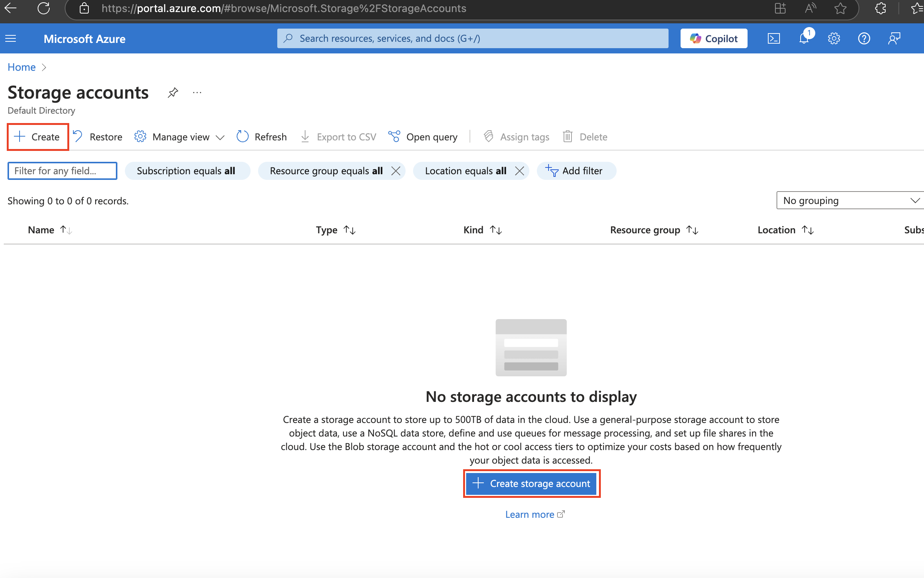Click Export to CSV
This screenshot has height=578, width=924.
tap(338, 137)
